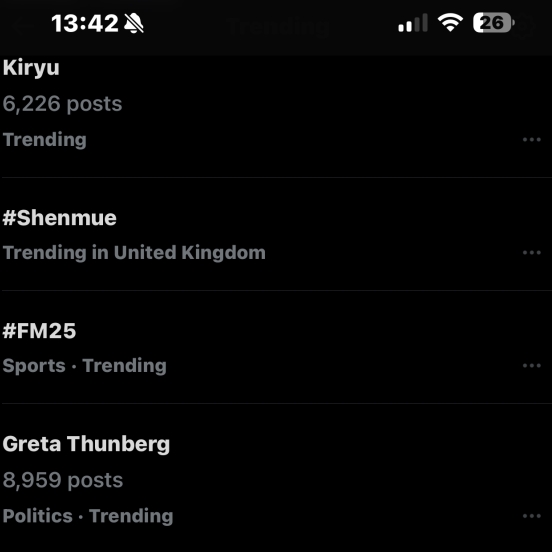Screen dimensions: 552x552
Task: Tap the 13:42 clock in status bar
Action: (85, 24)
